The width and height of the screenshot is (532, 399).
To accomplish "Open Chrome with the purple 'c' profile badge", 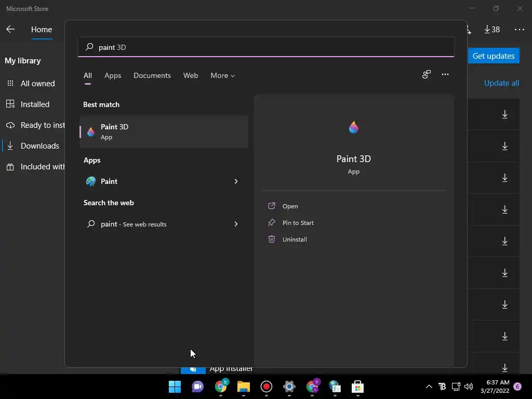I will pyautogui.click(x=312, y=386).
